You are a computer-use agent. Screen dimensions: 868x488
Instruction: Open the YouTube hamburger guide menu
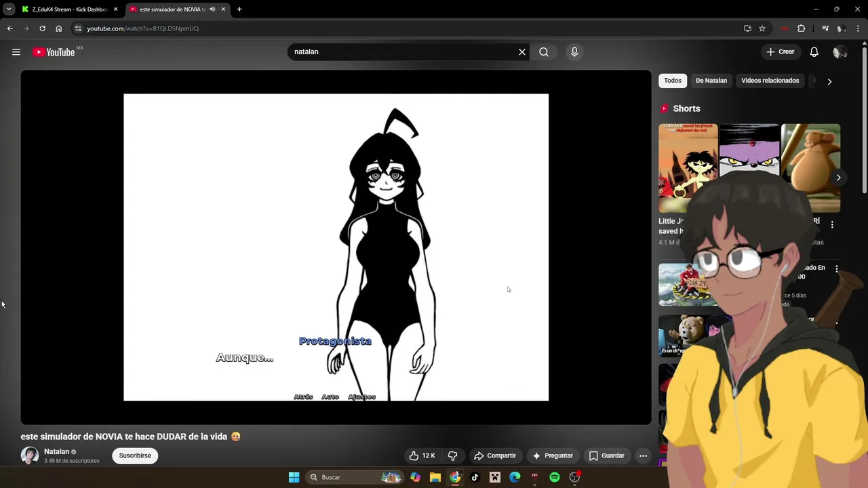[16, 52]
